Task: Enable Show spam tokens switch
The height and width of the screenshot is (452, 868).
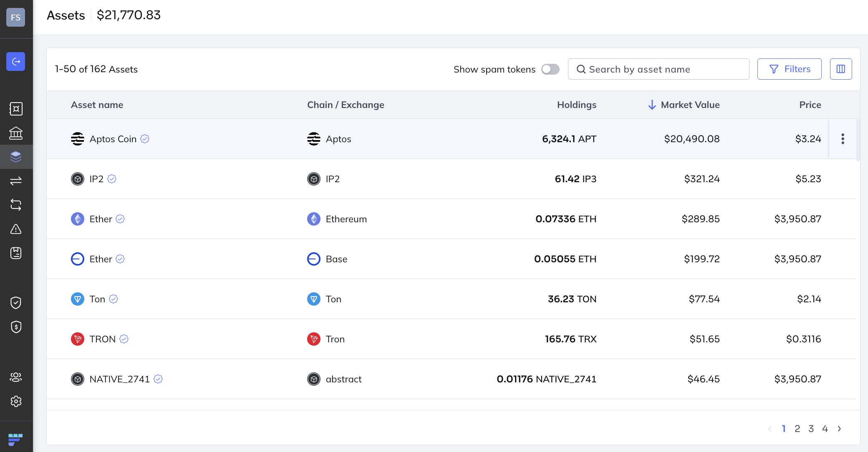Action: tap(550, 69)
